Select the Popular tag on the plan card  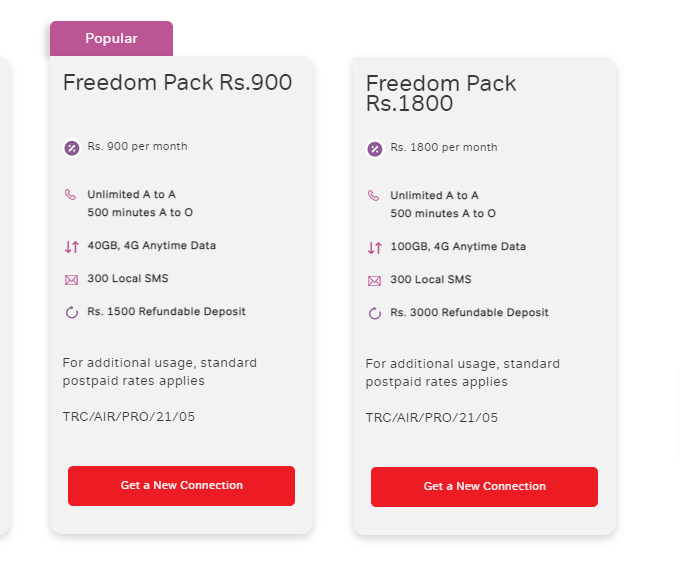pos(111,39)
